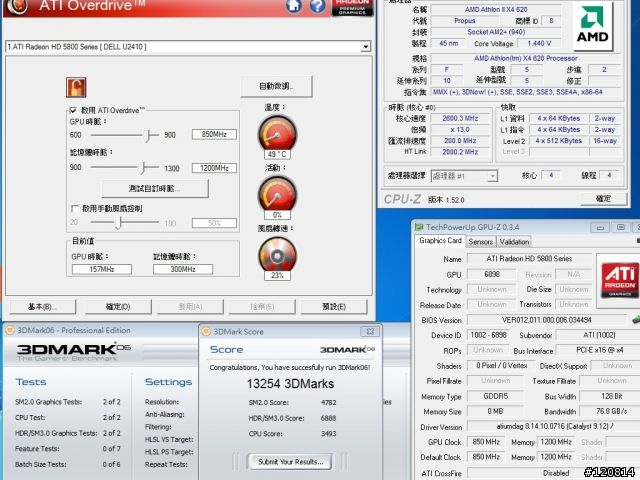Click the Core Voltage 1.440 V value

pyautogui.click(x=539, y=43)
